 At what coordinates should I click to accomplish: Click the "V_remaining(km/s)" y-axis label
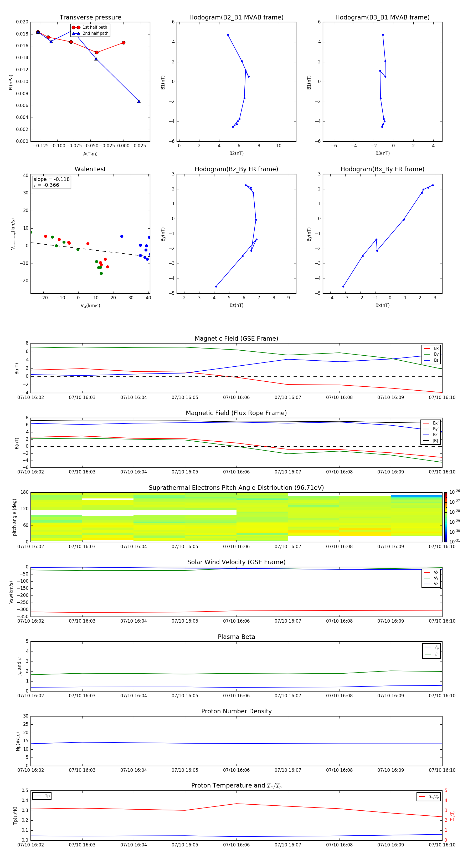click(x=13, y=234)
